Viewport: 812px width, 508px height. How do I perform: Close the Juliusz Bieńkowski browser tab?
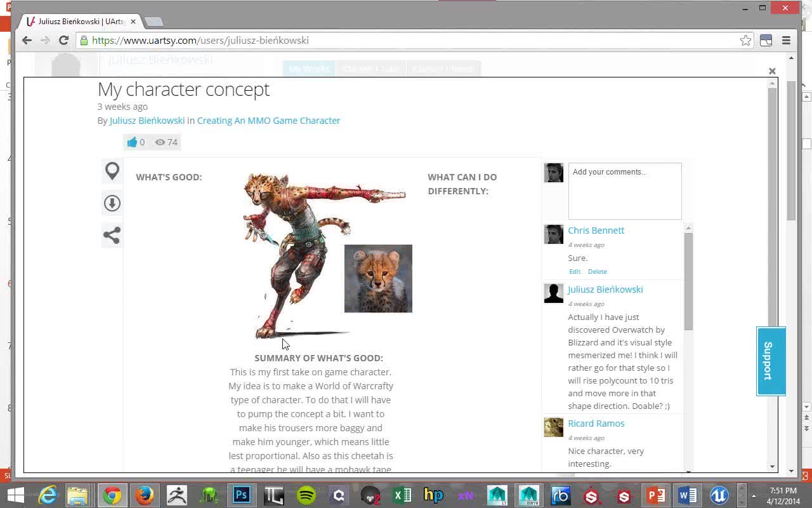click(x=133, y=22)
